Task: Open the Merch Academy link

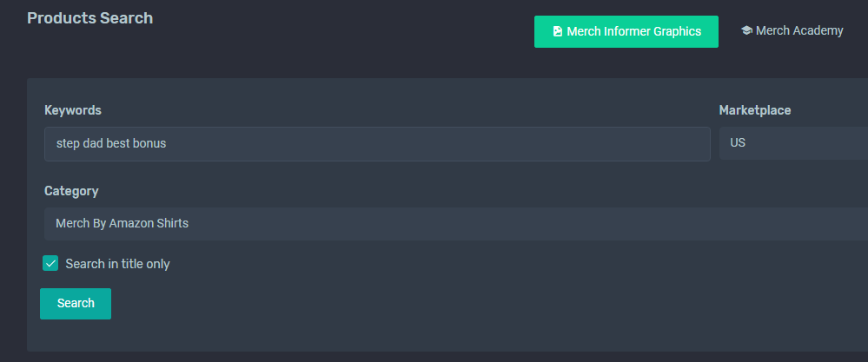Action: click(792, 31)
